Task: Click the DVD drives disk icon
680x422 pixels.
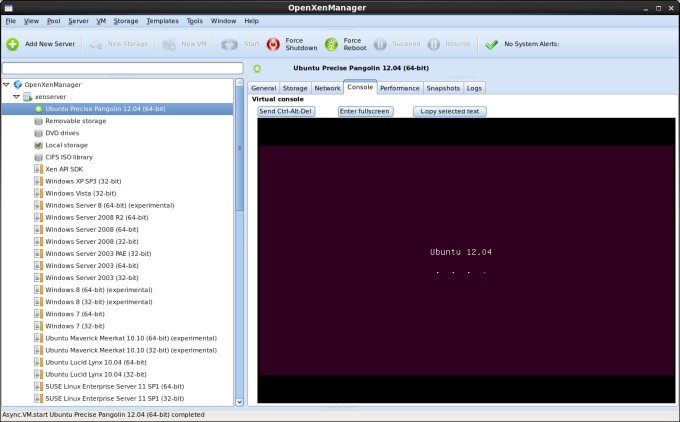Action: 39,133
